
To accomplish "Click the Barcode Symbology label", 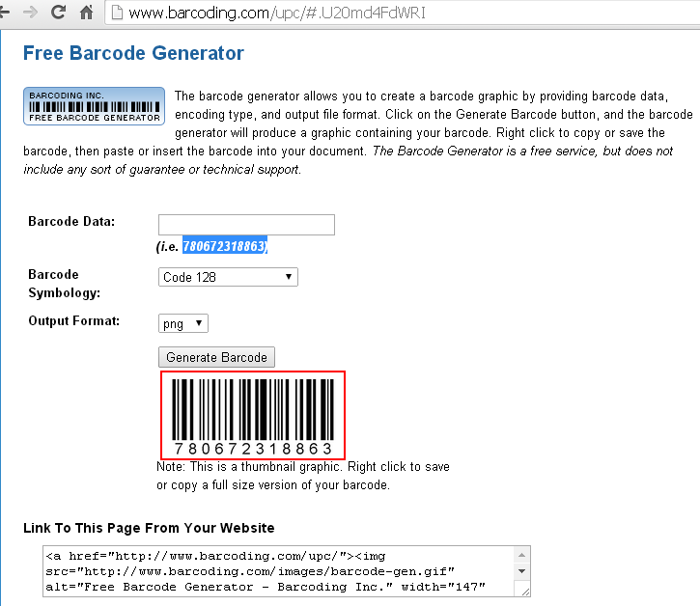I will [65, 284].
